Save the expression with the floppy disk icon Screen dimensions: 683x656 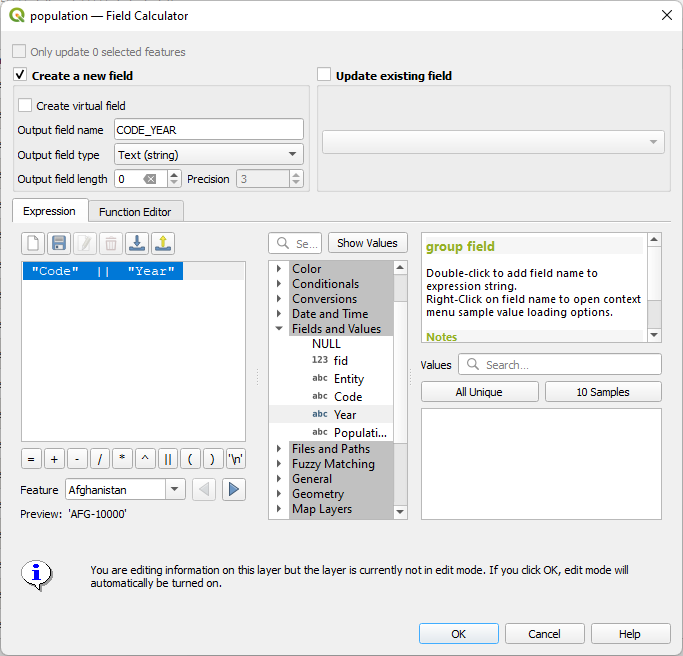point(59,243)
